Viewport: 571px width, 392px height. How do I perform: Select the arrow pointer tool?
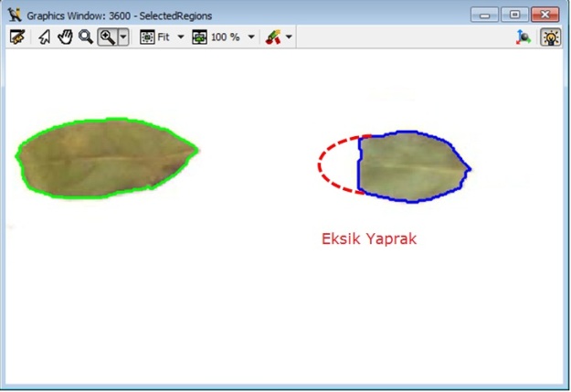(x=45, y=37)
